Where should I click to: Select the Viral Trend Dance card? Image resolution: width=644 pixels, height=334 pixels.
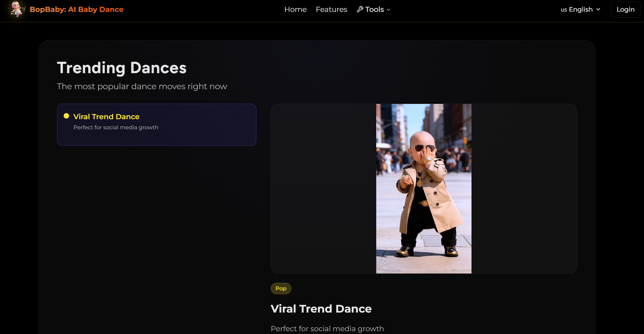156,125
